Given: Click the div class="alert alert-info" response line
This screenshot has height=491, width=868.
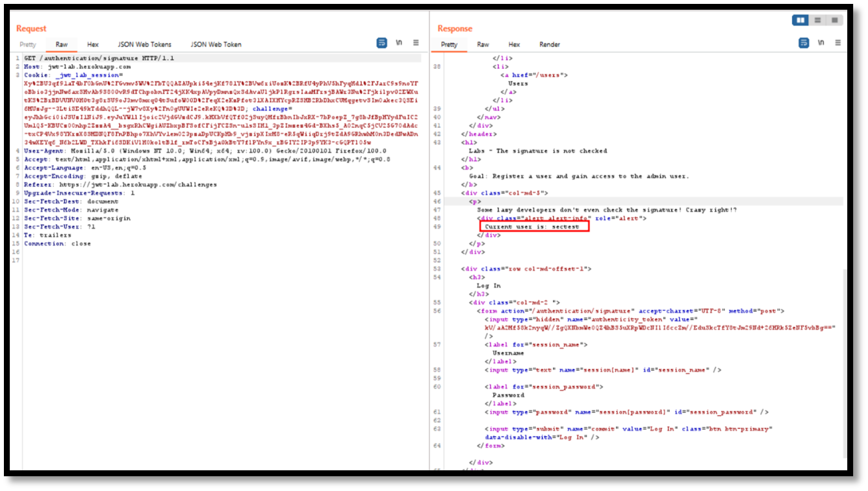Looking at the screenshot, I should pyautogui.click(x=562, y=218).
